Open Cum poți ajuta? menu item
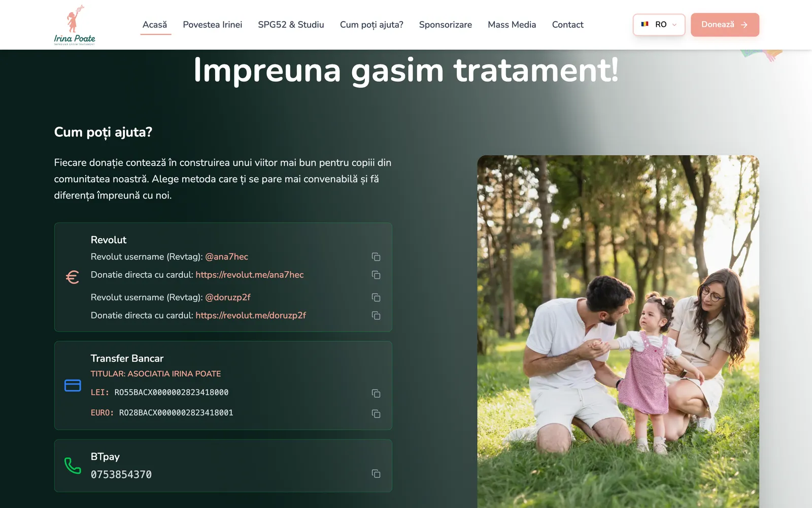 (x=371, y=24)
